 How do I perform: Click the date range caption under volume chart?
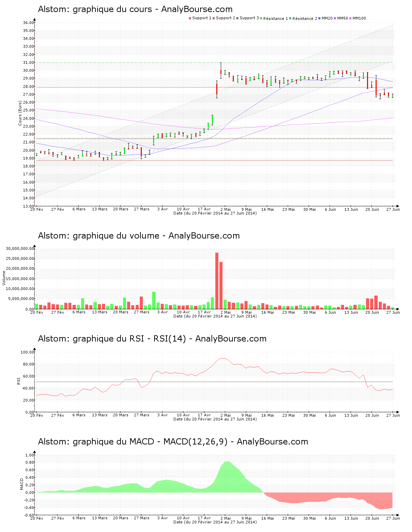coord(215,316)
